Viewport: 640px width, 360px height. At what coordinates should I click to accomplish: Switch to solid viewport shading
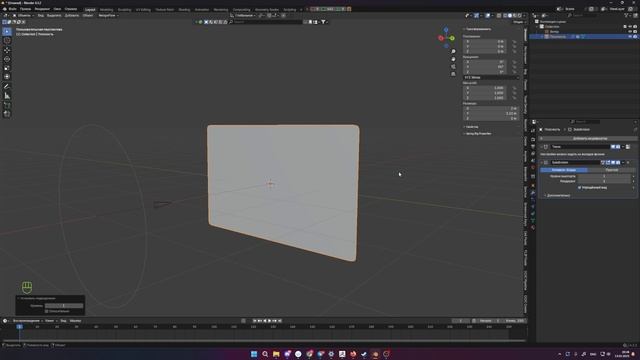pyautogui.click(x=510, y=16)
